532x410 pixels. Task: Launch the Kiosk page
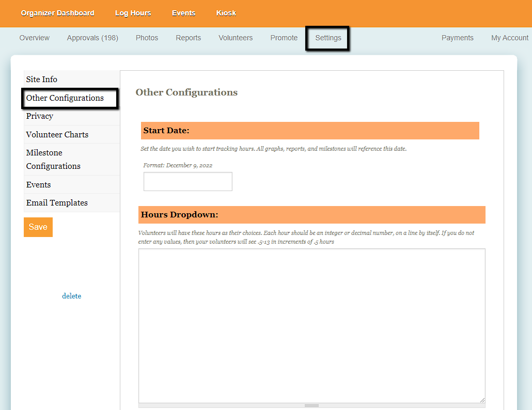click(x=226, y=13)
